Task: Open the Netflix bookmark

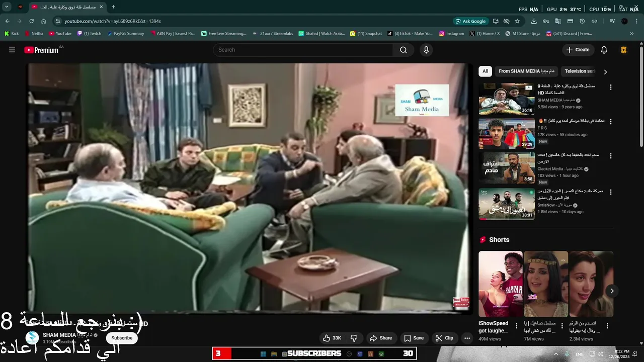Action: 34,34
